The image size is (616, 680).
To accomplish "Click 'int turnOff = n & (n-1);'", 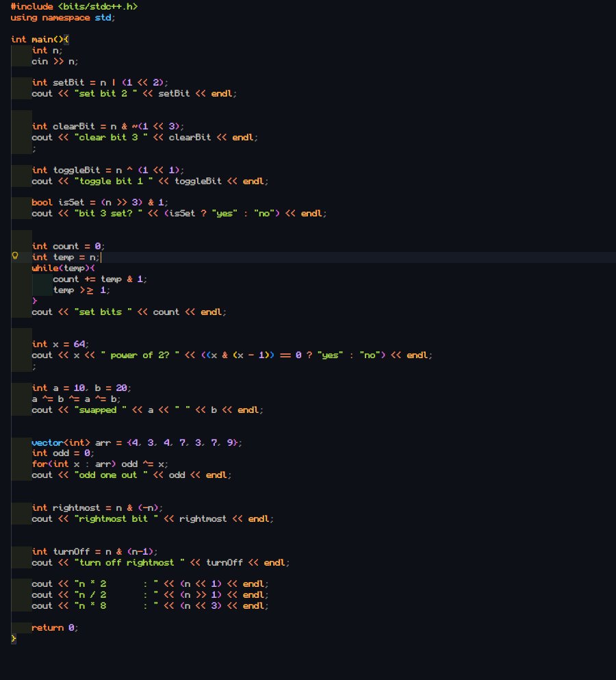I will click(95, 552).
